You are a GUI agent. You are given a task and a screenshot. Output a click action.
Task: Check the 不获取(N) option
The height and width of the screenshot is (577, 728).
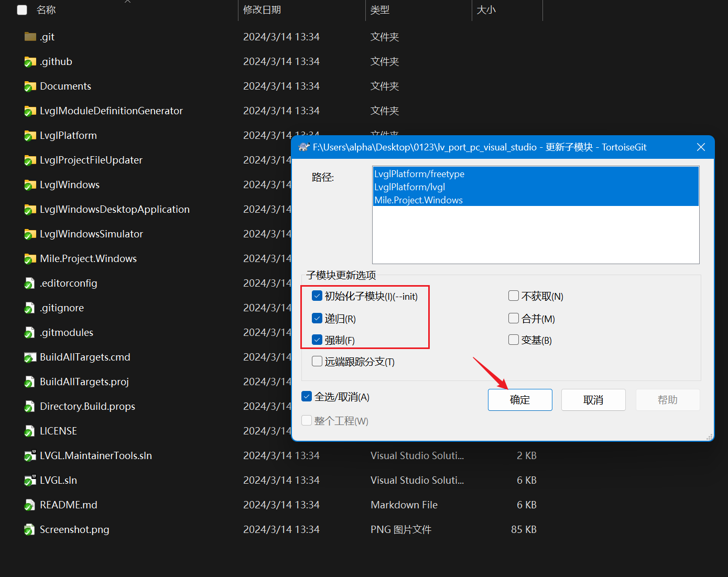514,296
